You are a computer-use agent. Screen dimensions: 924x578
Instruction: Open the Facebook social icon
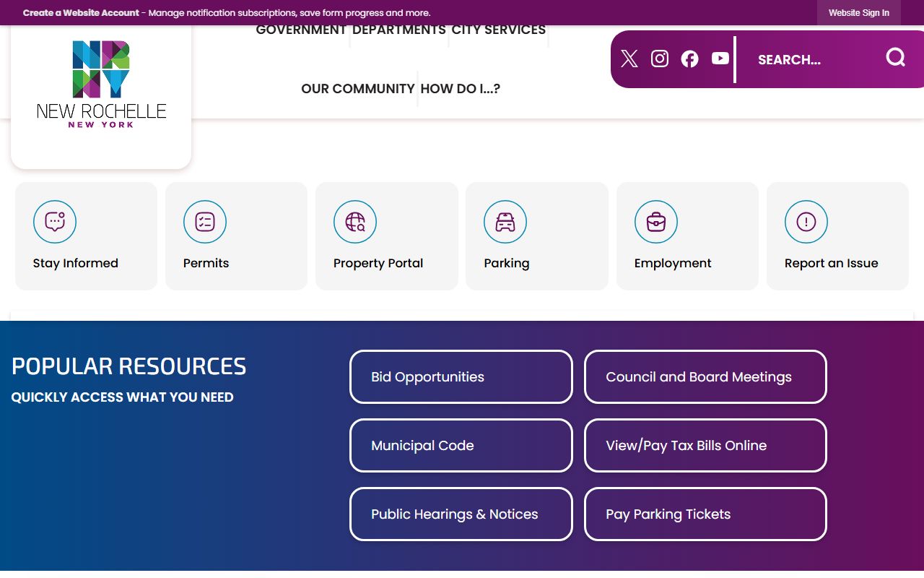[690, 59]
